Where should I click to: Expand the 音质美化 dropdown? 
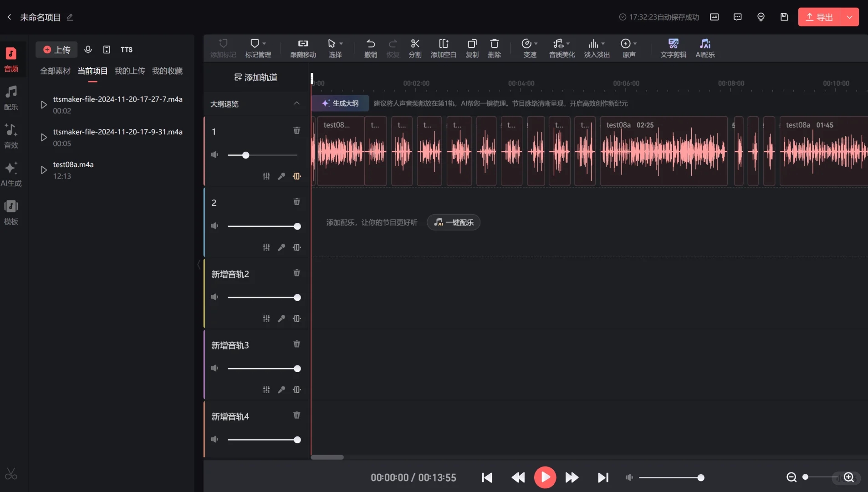(568, 44)
